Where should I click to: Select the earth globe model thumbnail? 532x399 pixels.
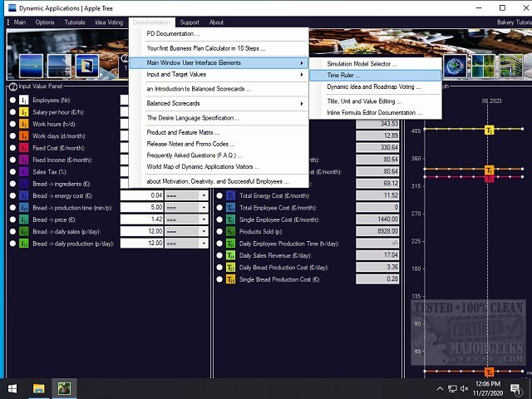[x=456, y=66]
